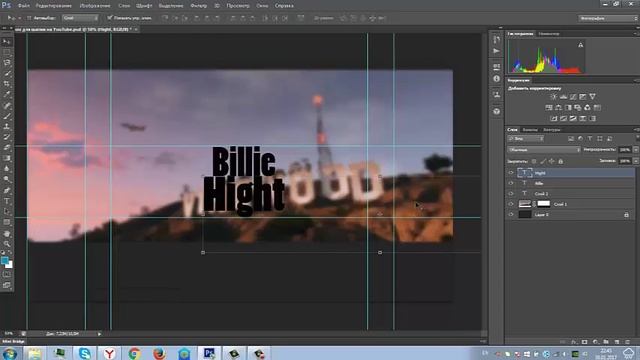This screenshot has width=640, height=360.
Task: Add a Threshold adjustment
Action: point(573,118)
